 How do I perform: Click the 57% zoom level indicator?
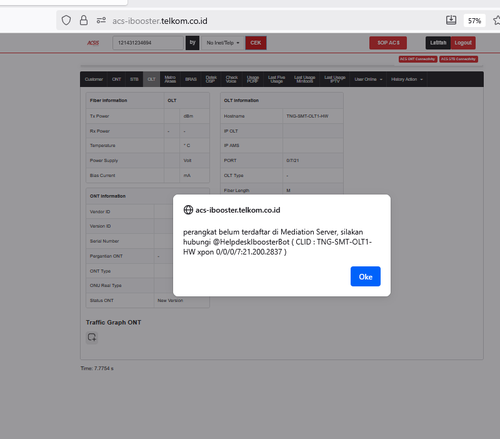coord(474,21)
